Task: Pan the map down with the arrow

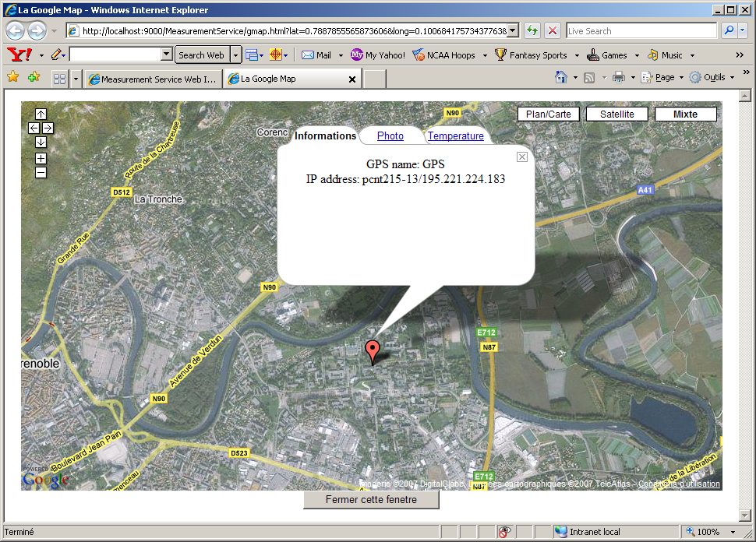Action: (x=41, y=143)
